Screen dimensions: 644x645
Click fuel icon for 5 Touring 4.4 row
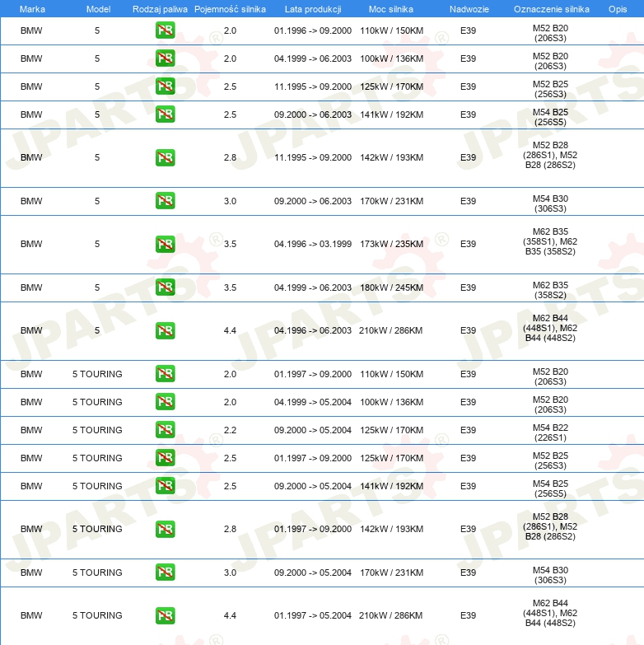(165, 615)
